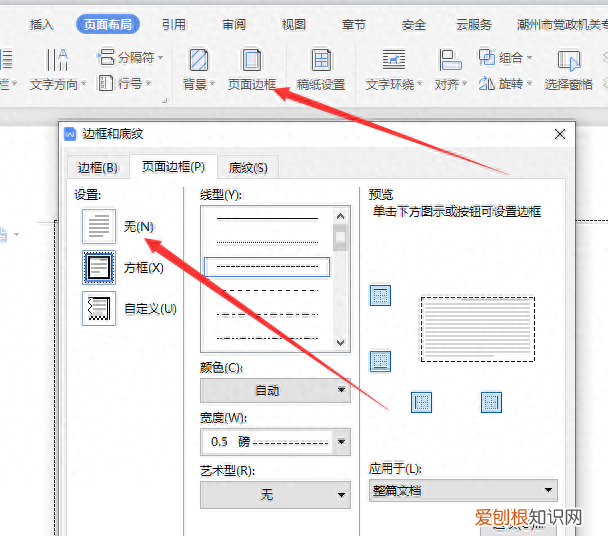Click the WPS document icon in dialog title

point(70,134)
